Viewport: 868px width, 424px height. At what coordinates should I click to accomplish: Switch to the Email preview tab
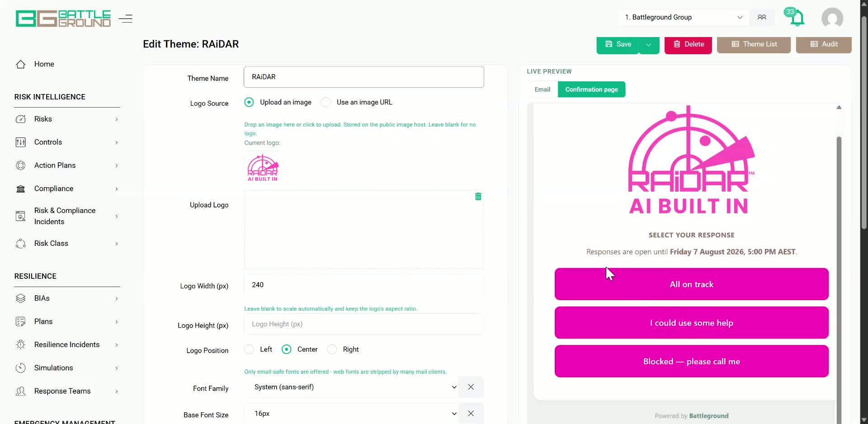(542, 90)
